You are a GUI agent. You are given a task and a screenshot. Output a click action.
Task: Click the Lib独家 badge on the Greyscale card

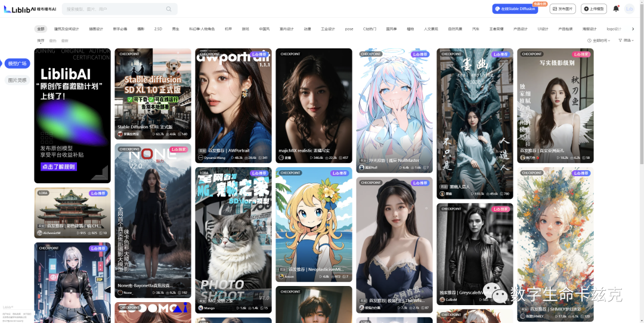tap(501, 209)
